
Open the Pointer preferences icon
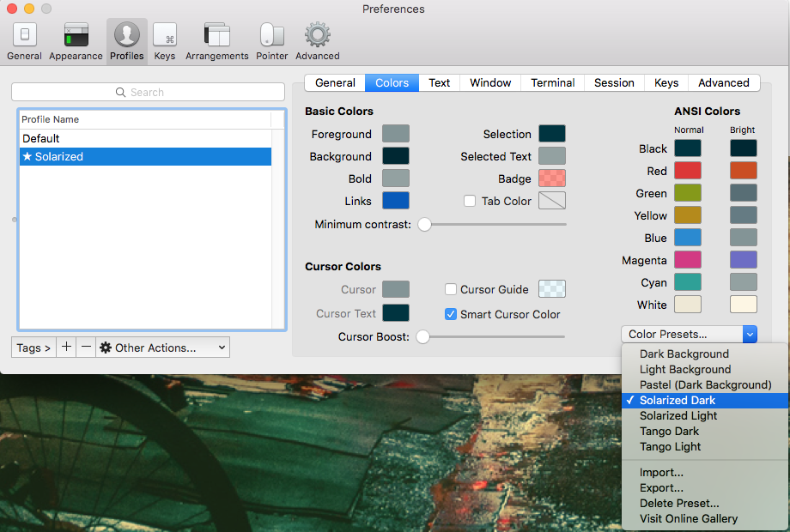coord(271,35)
